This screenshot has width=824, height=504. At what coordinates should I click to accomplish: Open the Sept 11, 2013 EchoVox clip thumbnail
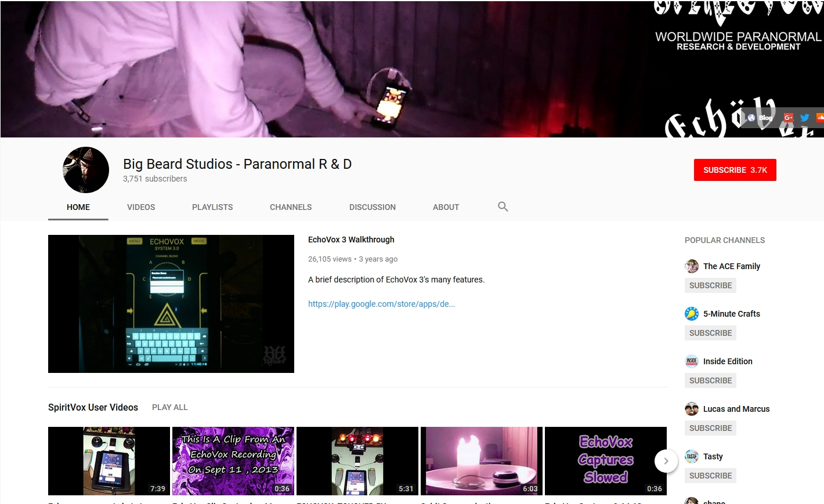(233, 461)
